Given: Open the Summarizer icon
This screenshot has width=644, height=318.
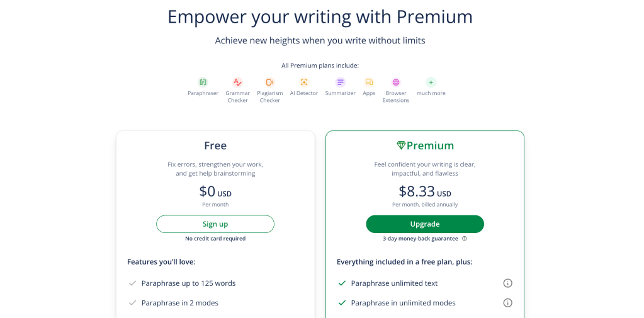Looking at the screenshot, I should click(341, 82).
